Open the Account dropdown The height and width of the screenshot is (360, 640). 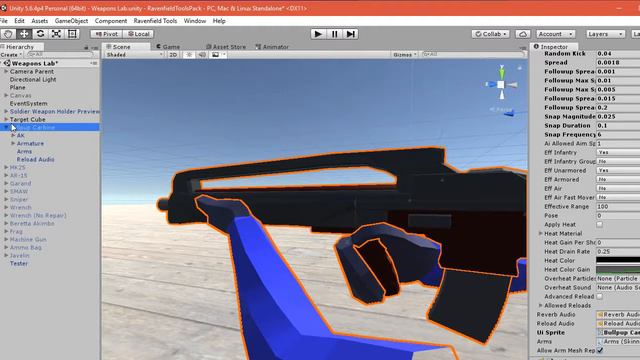556,34
